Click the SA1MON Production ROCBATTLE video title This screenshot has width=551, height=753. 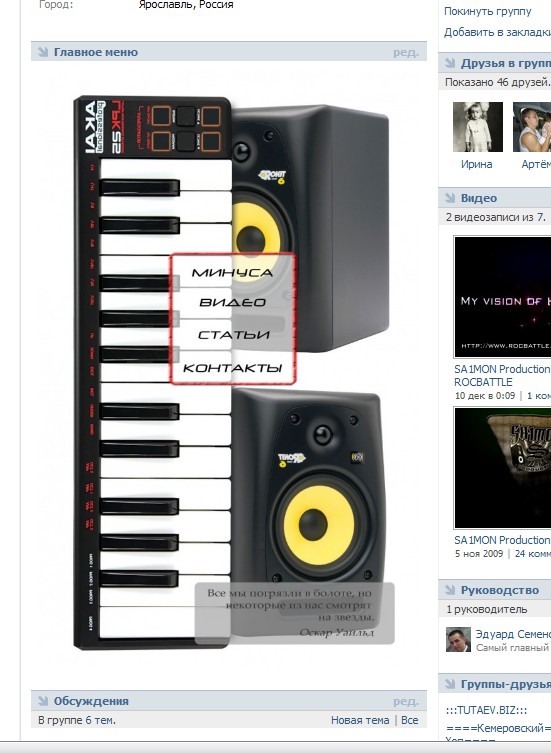(x=502, y=376)
